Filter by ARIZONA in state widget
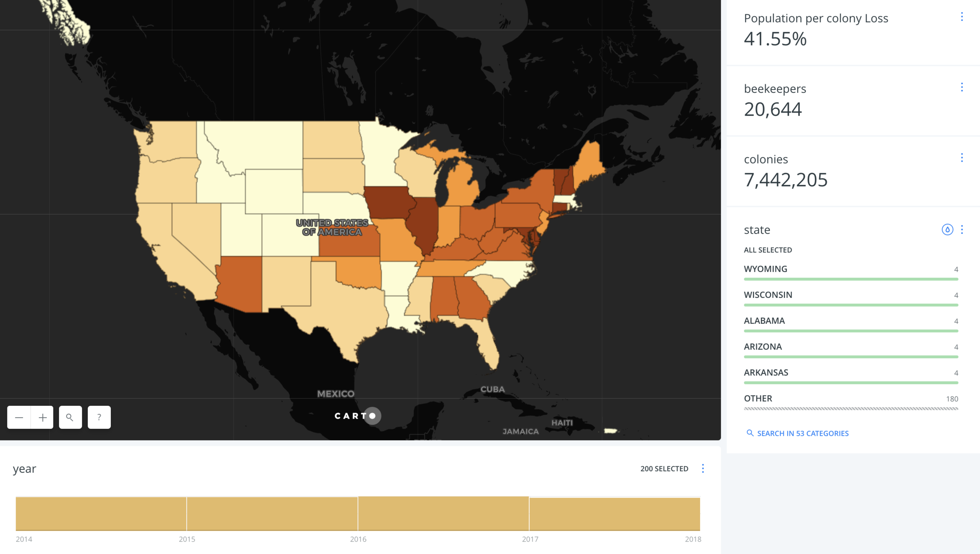Image resolution: width=980 pixels, height=554 pixels. pyautogui.click(x=762, y=347)
